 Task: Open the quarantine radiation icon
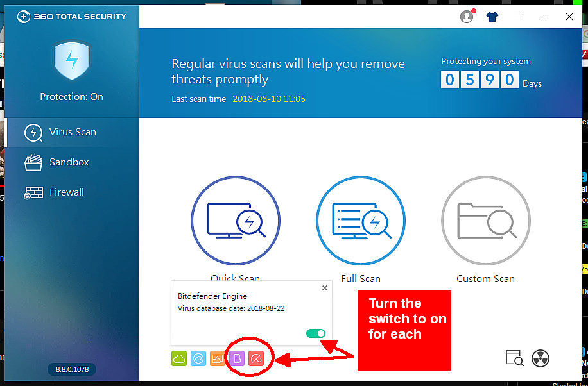tap(540, 358)
